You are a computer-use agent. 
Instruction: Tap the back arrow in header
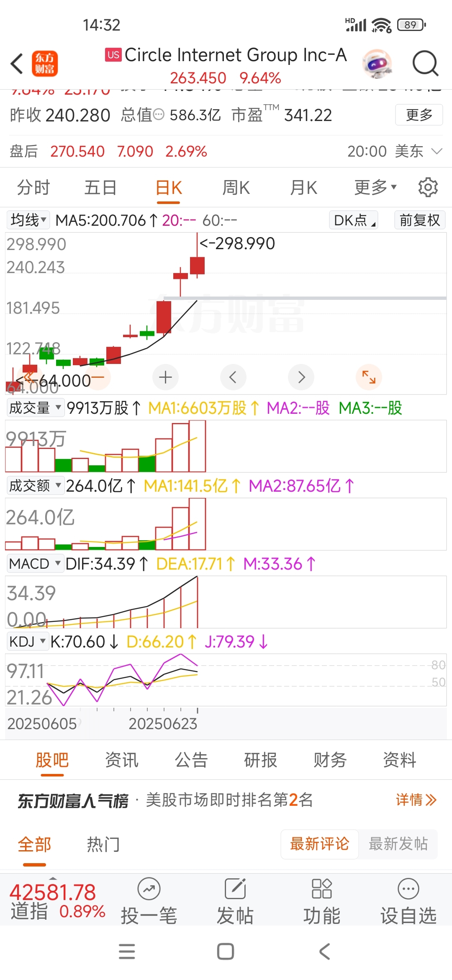pos(17,64)
